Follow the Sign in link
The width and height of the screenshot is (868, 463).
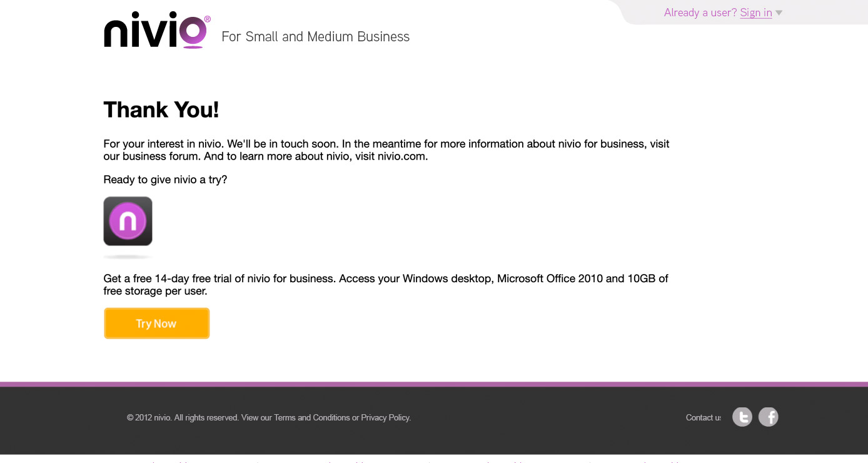point(756,13)
